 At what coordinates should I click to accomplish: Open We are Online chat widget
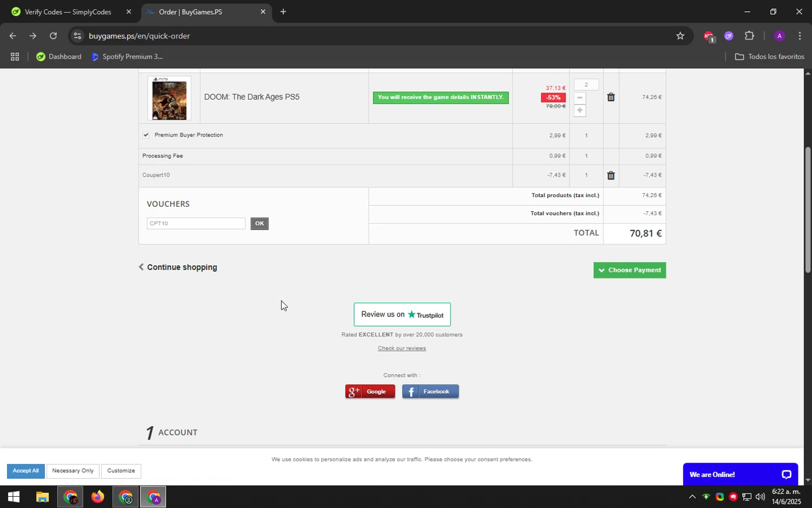(740, 474)
